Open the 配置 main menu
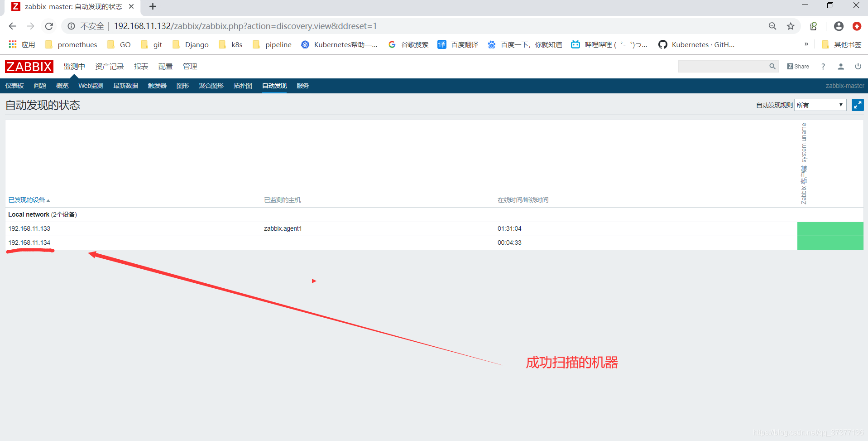The height and width of the screenshot is (441, 868). click(x=165, y=67)
